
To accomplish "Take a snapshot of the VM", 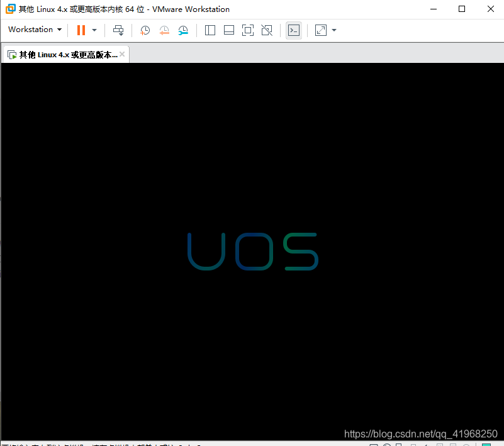I will (x=145, y=31).
